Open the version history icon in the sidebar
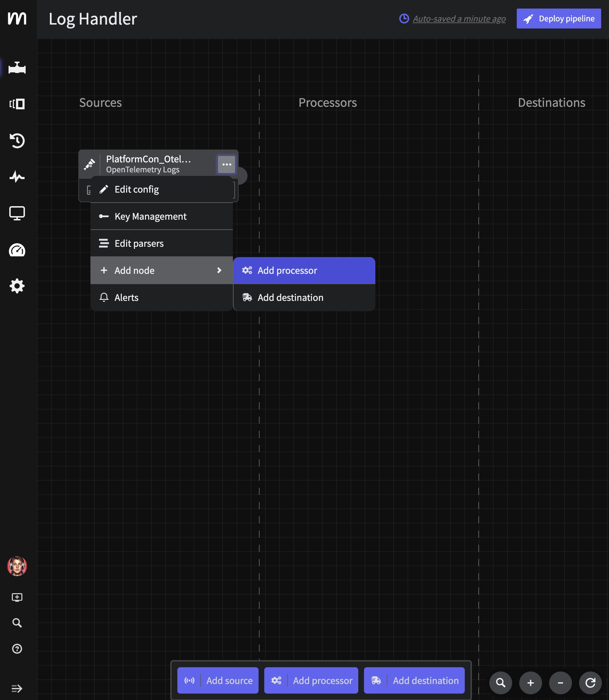 click(17, 141)
